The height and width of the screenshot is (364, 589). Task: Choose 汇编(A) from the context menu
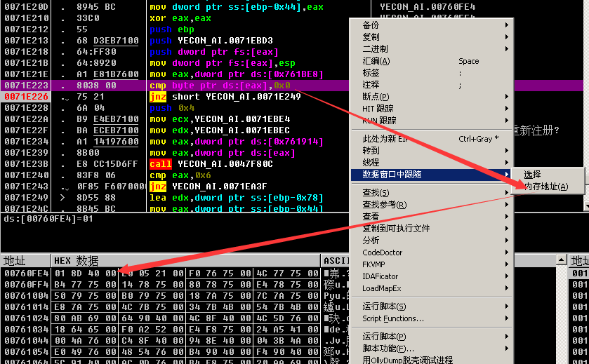click(x=376, y=61)
